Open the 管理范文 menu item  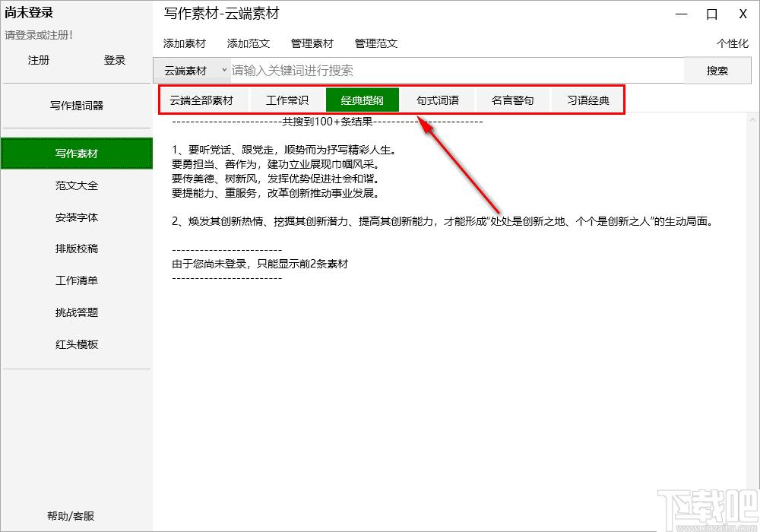[x=376, y=43]
